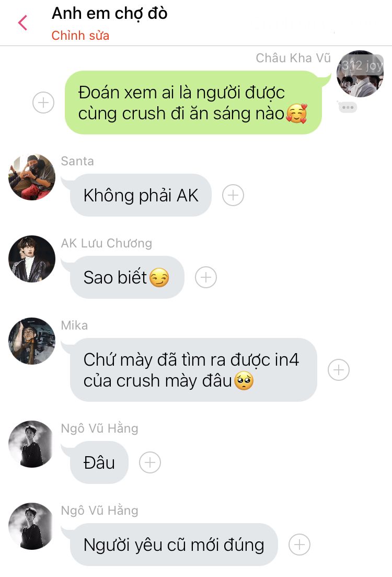
Task: Tap Ngô Vũ Hằng's avatar beside Đâu
Action: tap(32, 444)
